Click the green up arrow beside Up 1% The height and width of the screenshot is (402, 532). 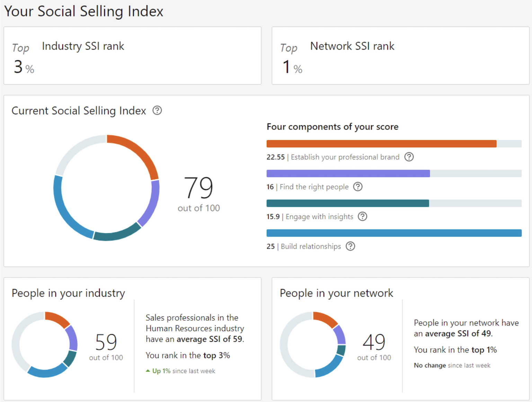(148, 370)
